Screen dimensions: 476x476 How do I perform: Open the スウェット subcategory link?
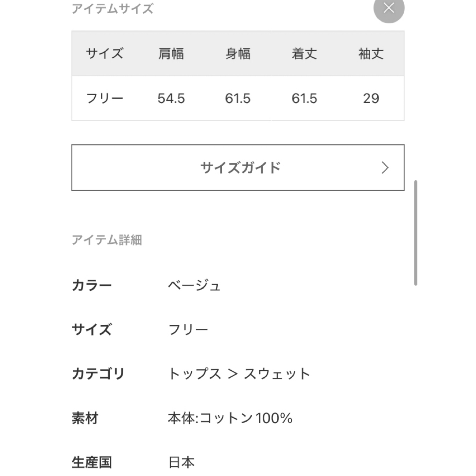point(277,374)
